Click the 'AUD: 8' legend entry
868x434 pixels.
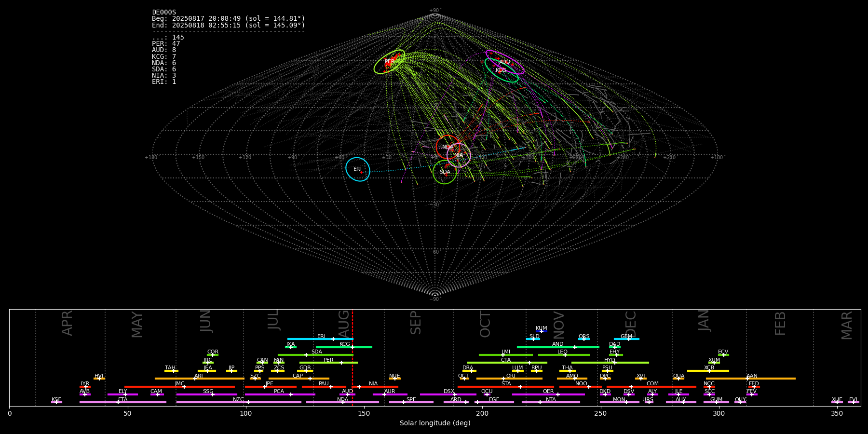164,50
